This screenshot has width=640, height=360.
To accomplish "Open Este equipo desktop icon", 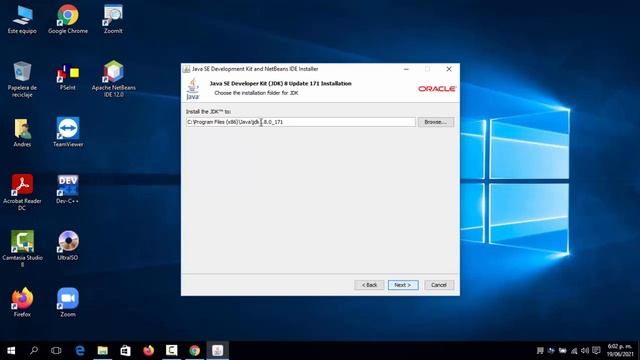I will click(22, 19).
